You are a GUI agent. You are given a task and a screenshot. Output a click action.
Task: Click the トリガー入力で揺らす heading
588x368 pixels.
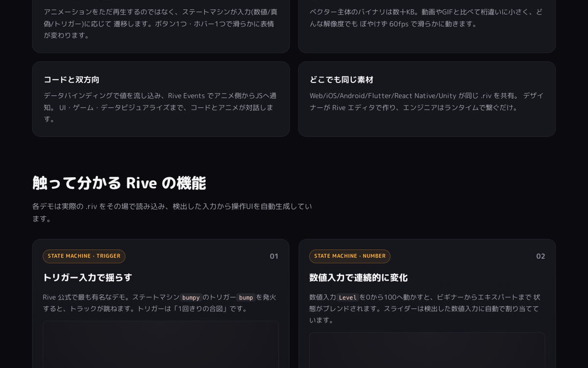point(87,277)
